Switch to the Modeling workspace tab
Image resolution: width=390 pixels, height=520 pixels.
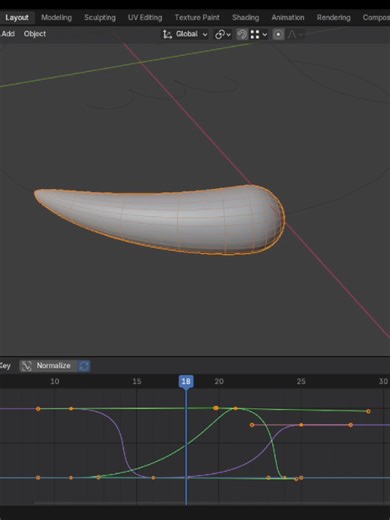pyautogui.click(x=56, y=17)
